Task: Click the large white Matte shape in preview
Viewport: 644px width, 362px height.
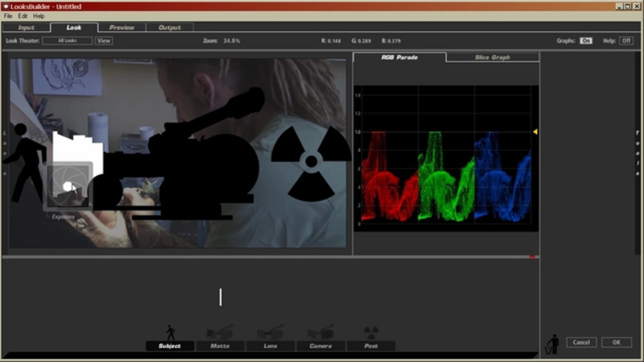Action: pyautogui.click(x=78, y=153)
